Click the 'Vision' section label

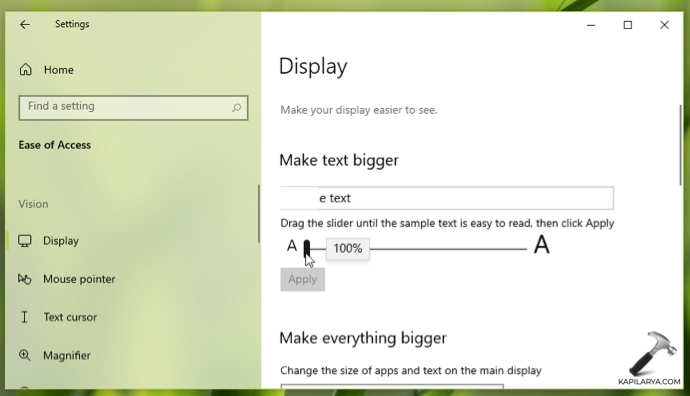point(33,204)
